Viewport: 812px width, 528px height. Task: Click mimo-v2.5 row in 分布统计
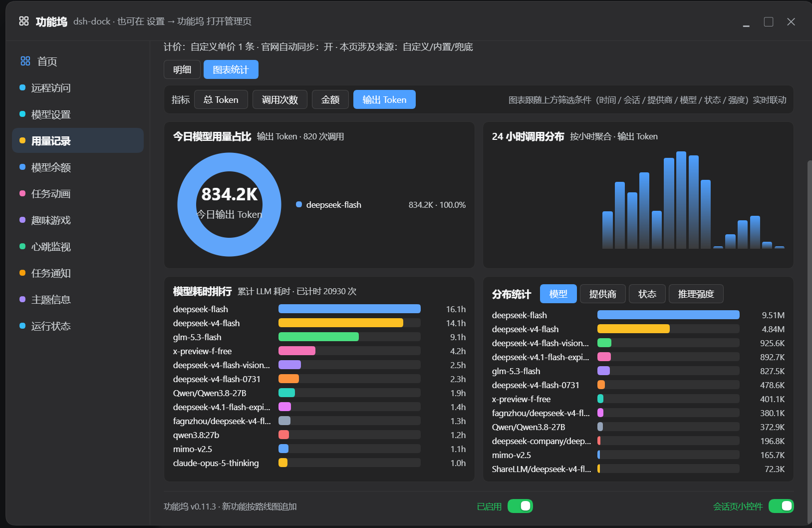point(638,455)
